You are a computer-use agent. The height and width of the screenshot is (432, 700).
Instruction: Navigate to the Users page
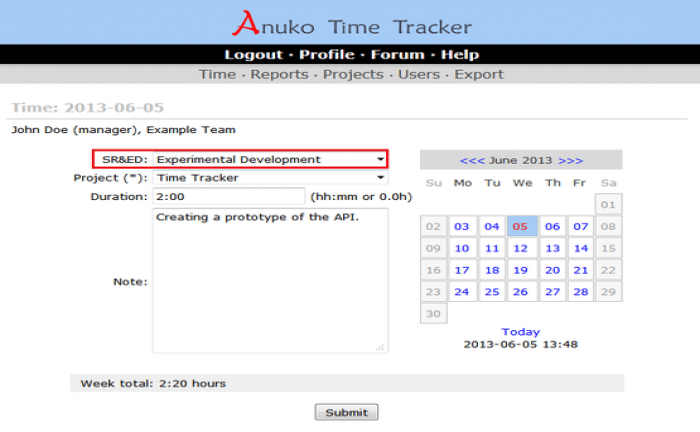click(x=418, y=74)
